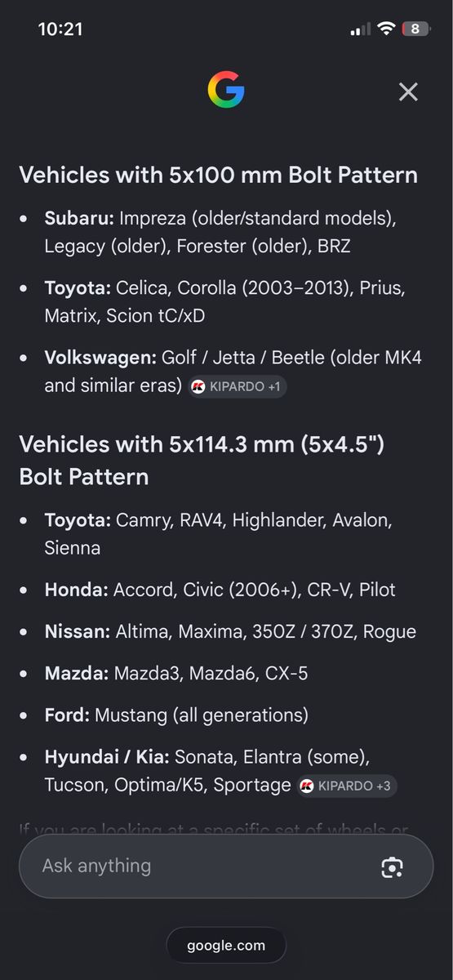
Task: Tap the 10:21 clock in status bar
Action: pos(60,29)
